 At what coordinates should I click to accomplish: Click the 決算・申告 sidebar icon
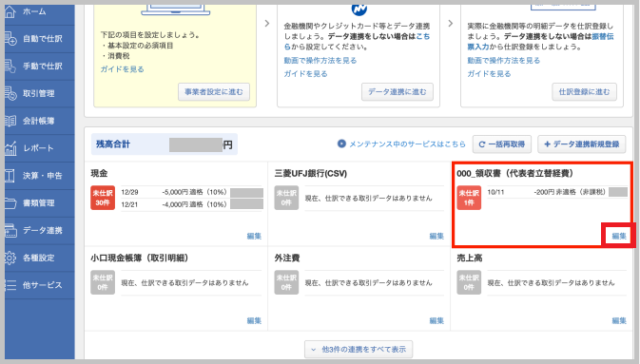10,176
